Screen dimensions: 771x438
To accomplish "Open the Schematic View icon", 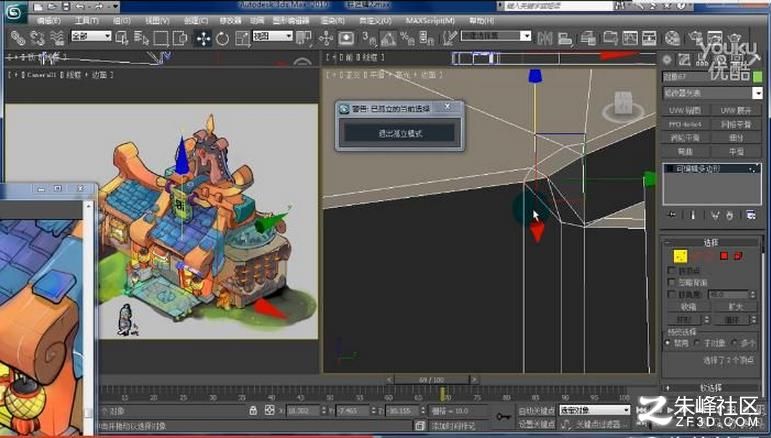I will [649, 38].
